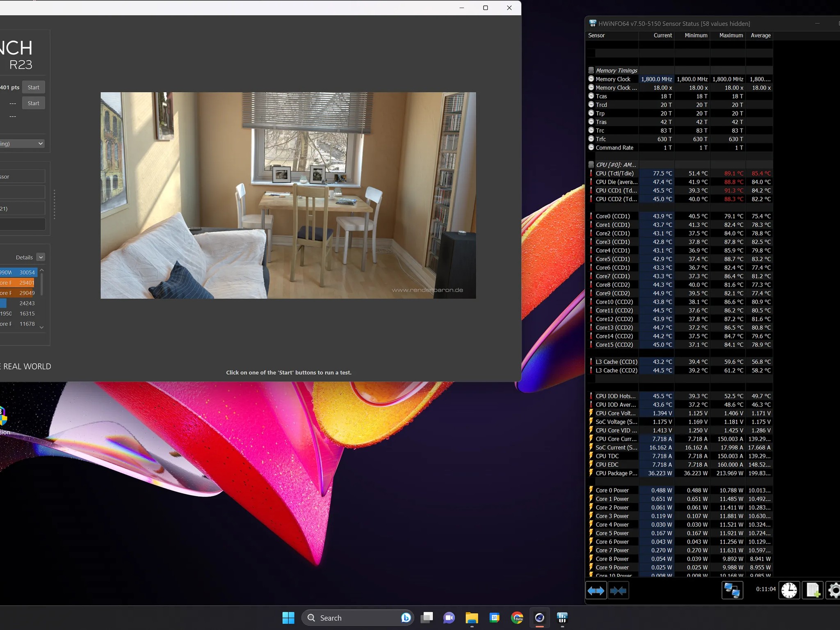The height and width of the screenshot is (630, 840).
Task: Click the alert icon beside CPU (Tctl/Tdie)
Action: pos(591,173)
